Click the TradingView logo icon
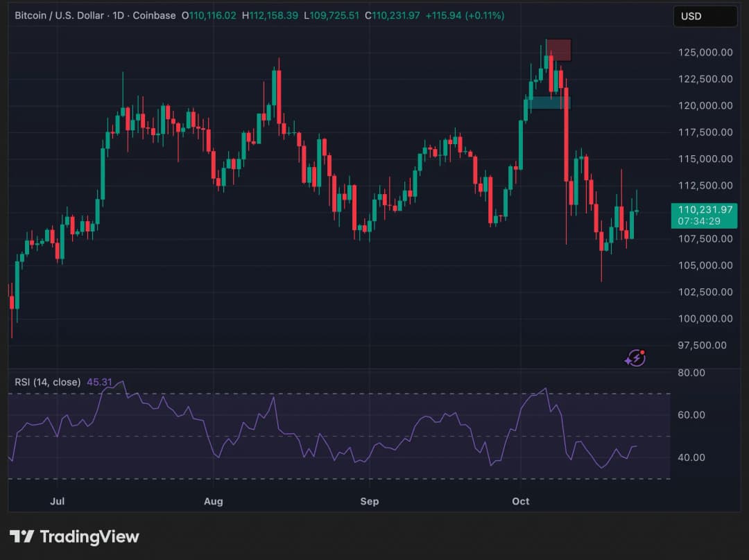 click(21, 536)
